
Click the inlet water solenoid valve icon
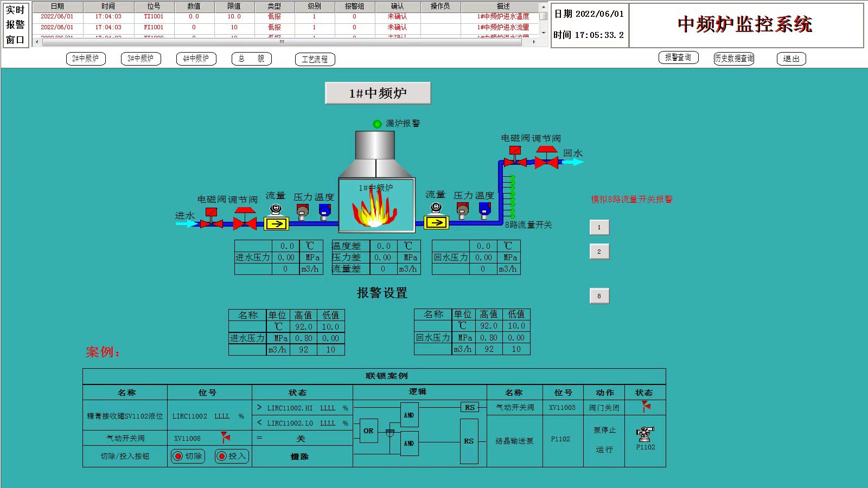click(211, 219)
